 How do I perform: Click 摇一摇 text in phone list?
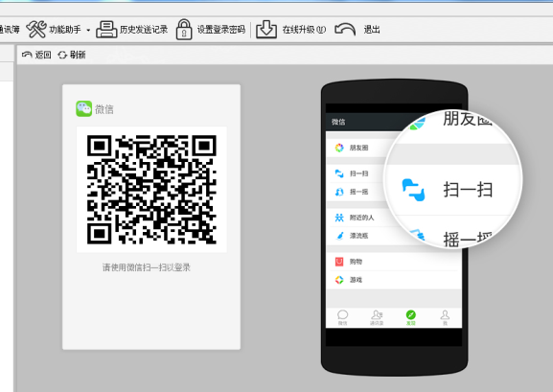tap(358, 192)
